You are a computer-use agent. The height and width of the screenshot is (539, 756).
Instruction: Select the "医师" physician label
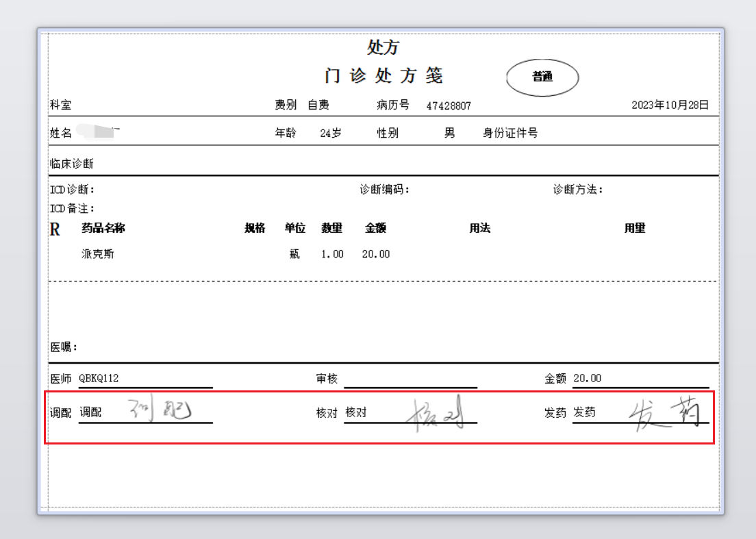point(61,379)
